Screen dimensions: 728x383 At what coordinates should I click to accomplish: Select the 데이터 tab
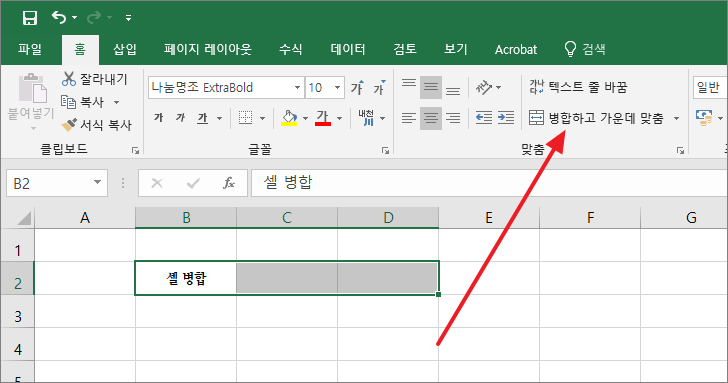click(x=348, y=49)
